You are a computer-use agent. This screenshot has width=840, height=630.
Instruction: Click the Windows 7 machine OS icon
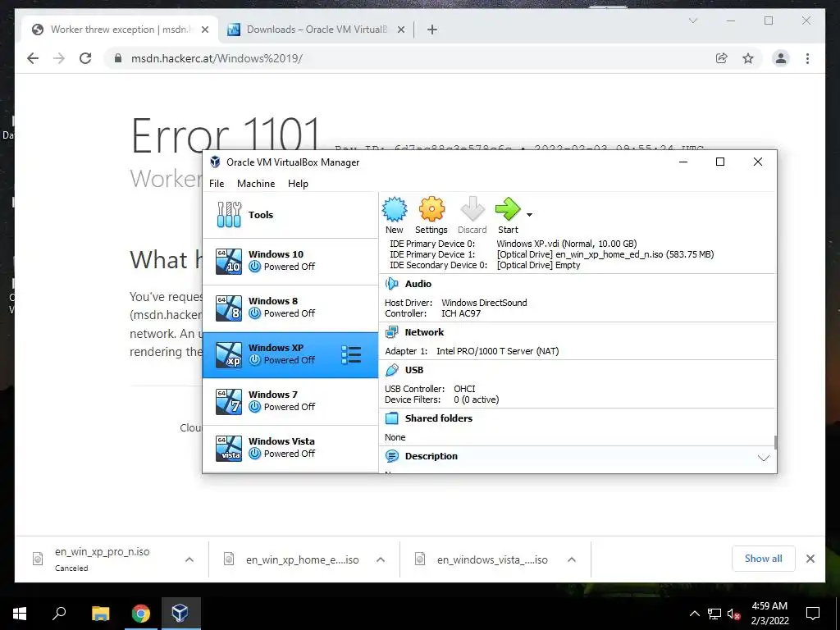click(228, 402)
